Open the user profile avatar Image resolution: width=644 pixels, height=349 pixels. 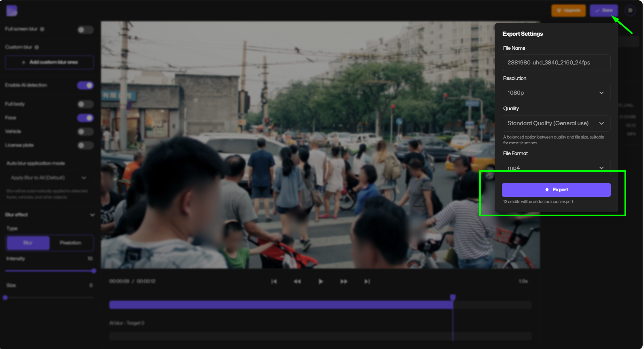(630, 11)
